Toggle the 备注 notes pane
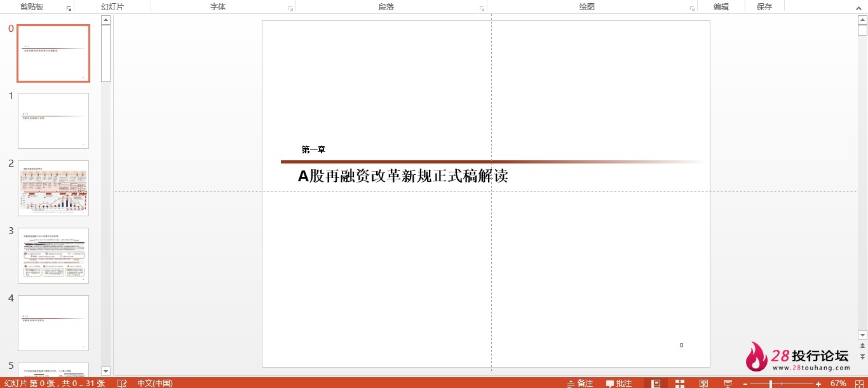 [x=580, y=384]
